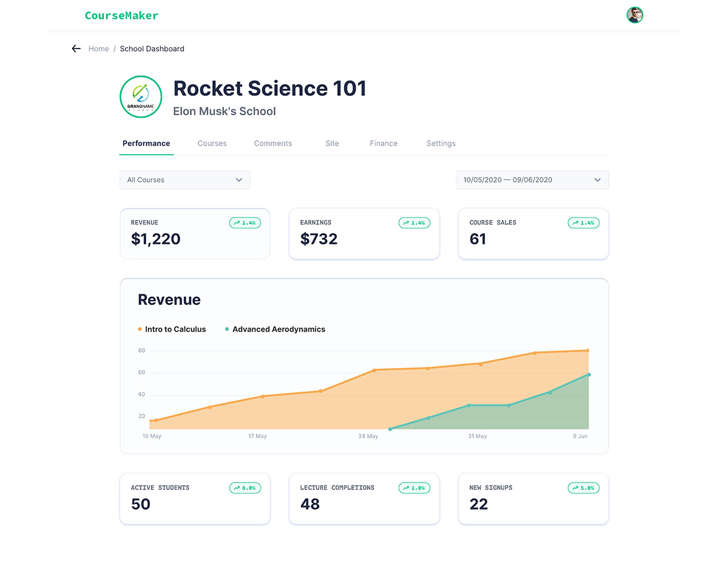Toggle the Intro to Calculus legend item
The height and width of the screenshot is (582, 728).
pyautogui.click(x=172, y=329)
